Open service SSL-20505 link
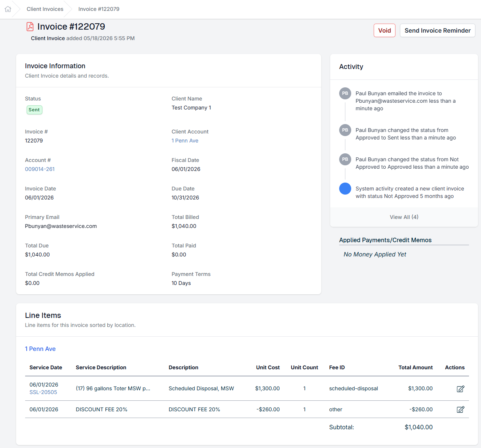Image resolution: width=481 pixels, height=448 pixels. [44, 392]
